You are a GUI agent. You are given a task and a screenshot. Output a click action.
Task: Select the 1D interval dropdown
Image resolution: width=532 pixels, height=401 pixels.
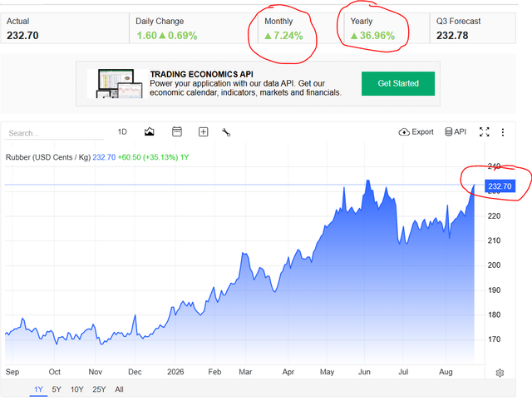pos(122,131)
